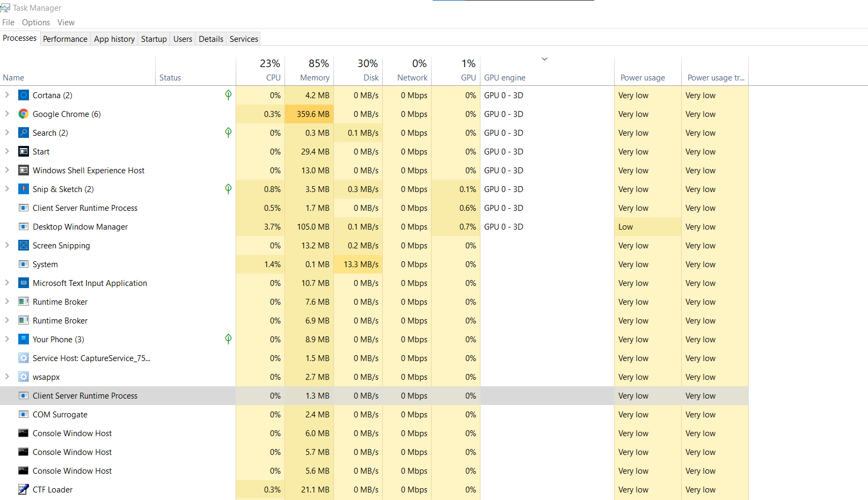Expand the Screen Snipping process group
868x500 pixels.
pos(7,245)
